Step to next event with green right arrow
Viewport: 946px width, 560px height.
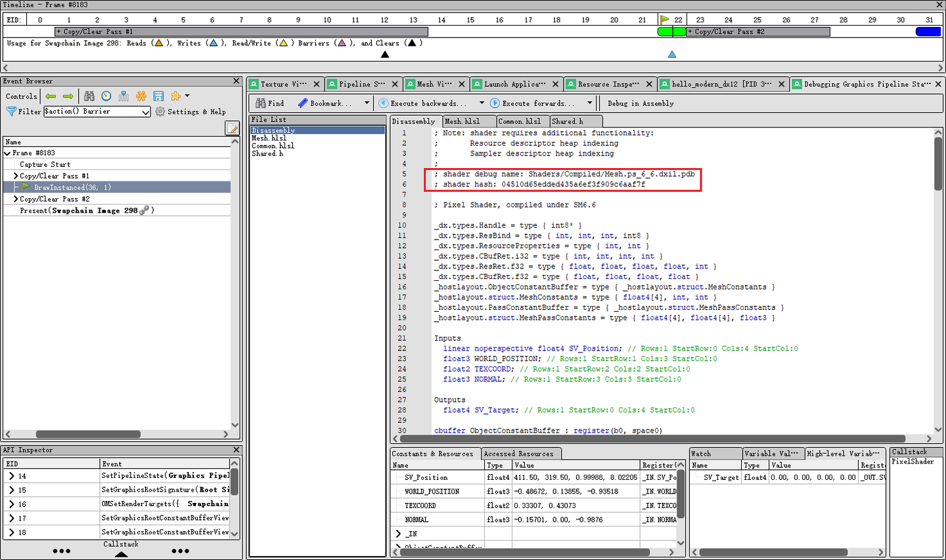pyautogui.click(x=68, y=97)
